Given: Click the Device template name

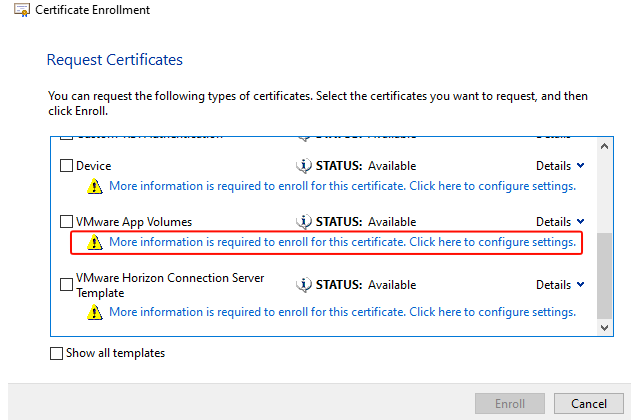Looking at the screenshot, I should (x=93, y=166).
